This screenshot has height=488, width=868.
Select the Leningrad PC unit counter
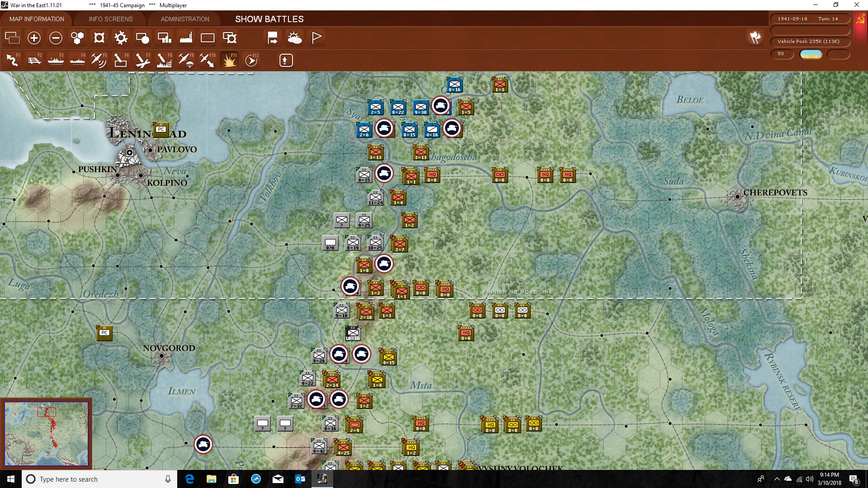pyautogui.click(x=161, y=129)
